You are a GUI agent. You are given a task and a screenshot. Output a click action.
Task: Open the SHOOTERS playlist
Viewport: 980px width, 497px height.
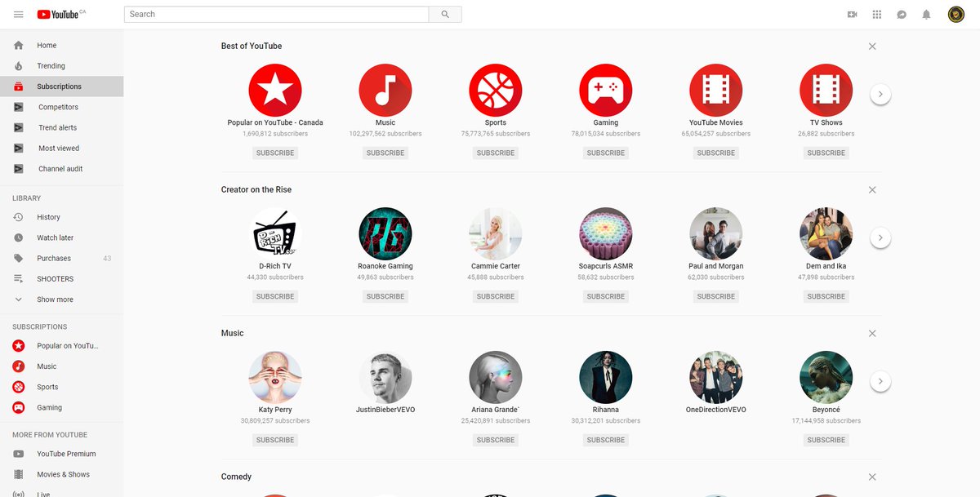point(62,279)
